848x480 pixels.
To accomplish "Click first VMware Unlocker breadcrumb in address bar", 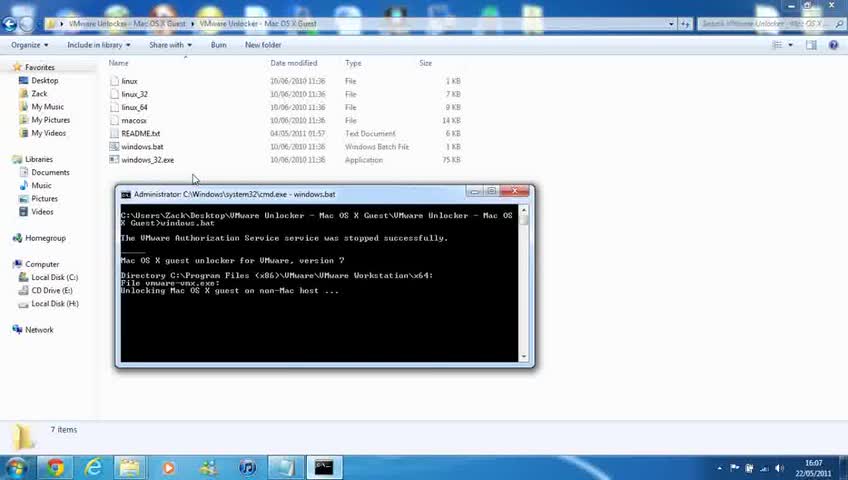I will tap(127, 24).
